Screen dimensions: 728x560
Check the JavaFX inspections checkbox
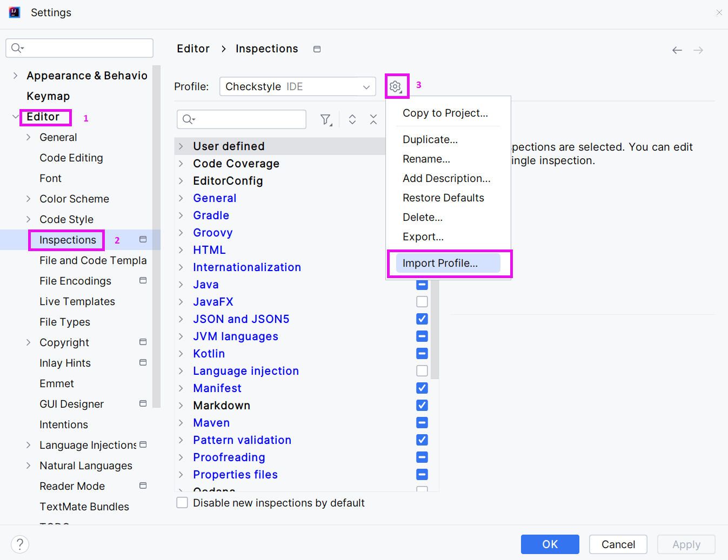point(422,301)
